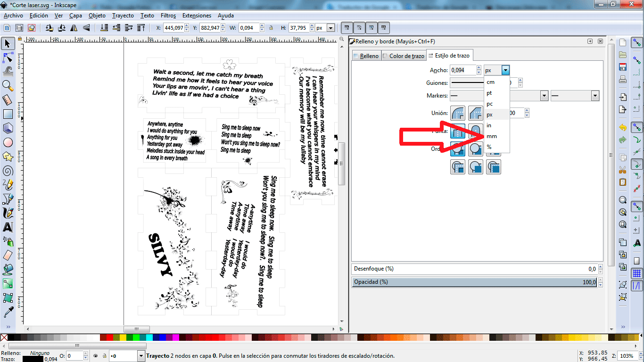This screenshot has width=644, height=362.
Task: Select the Calligraphy tool
Action: (8, 213)
